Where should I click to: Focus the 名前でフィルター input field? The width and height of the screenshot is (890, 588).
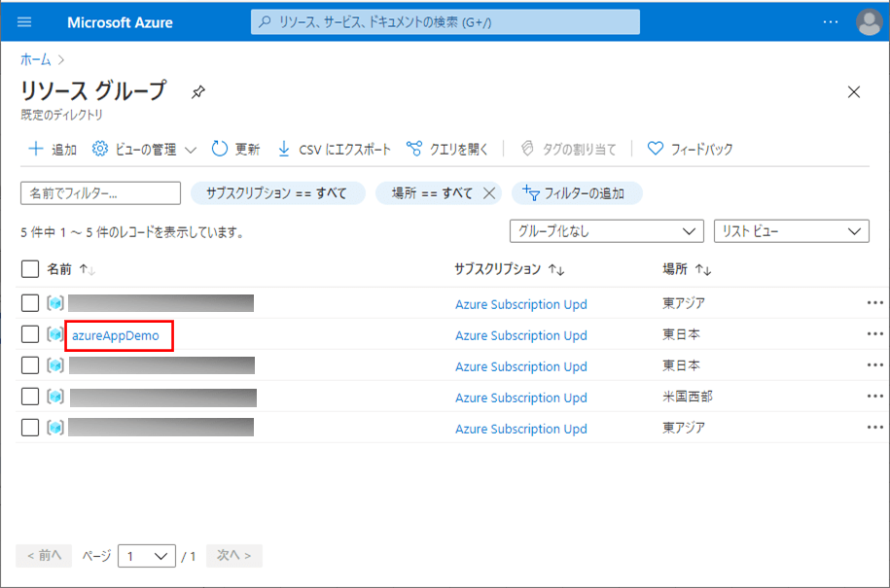pos(100,193)
